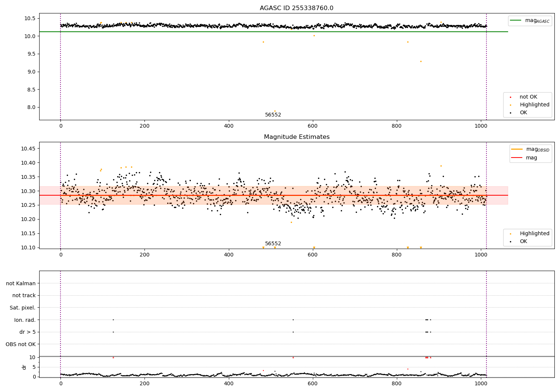This screenshot has width=560, height=392.
Task: Click the "Magnitude Estimates" plot title
Action: coord(296,137)
